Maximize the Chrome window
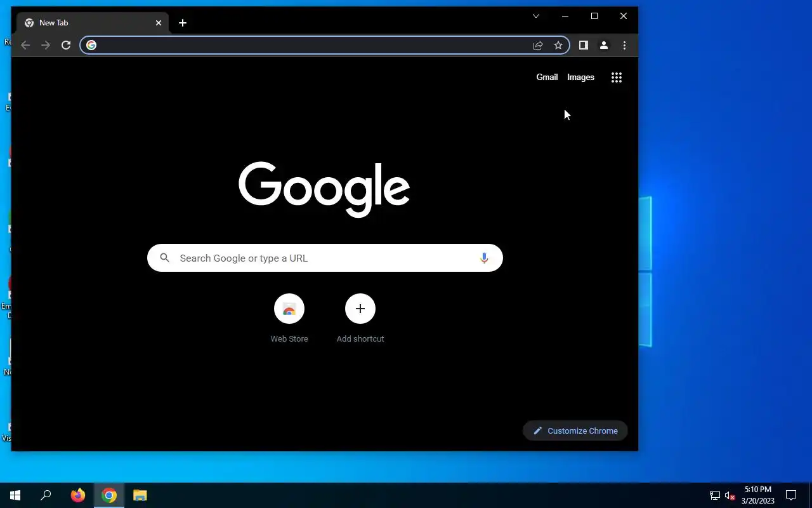Image resolution: width=812 pixels, height=508 pixels. click(594, 16)
